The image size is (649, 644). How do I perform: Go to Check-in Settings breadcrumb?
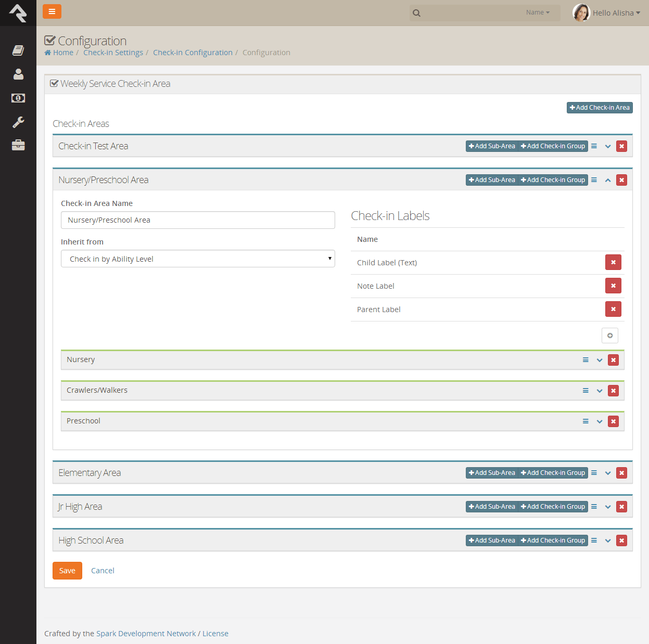coord(113,53)
